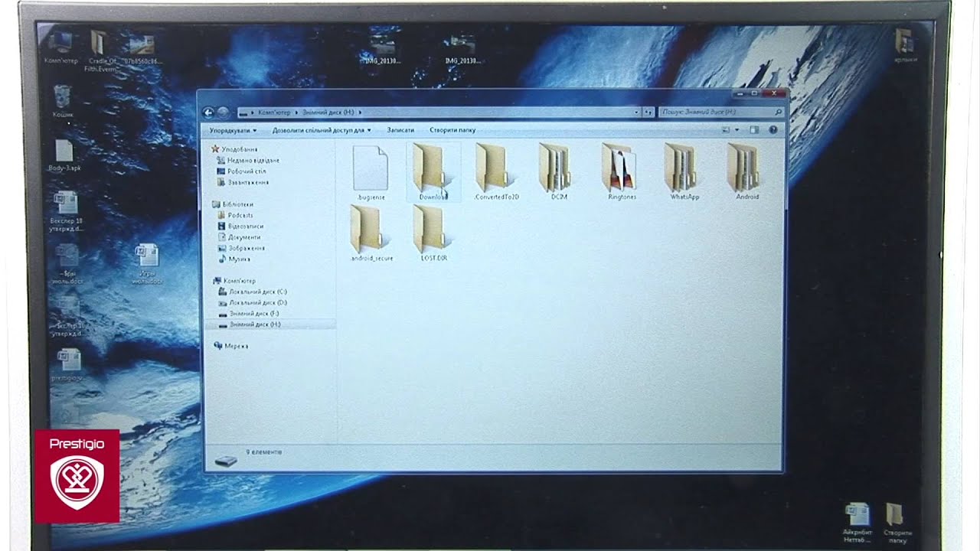
Task: Focus the search box for Знімний диск (H:)
Action: [721, 112]
